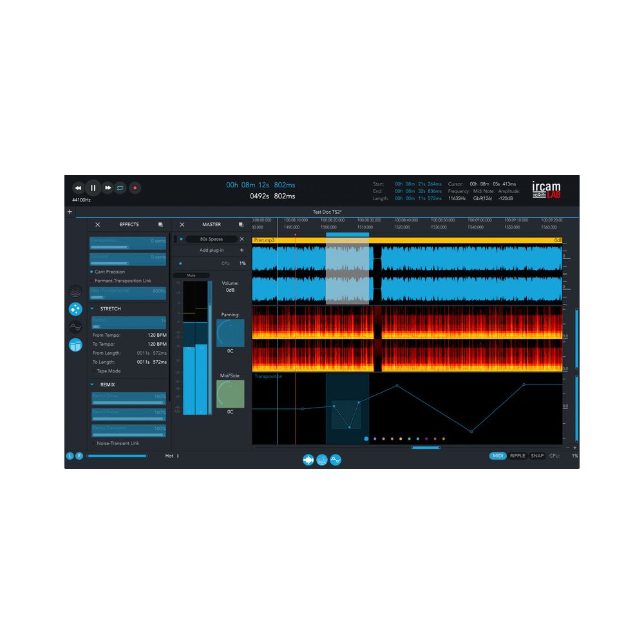Toggle Formant-Transposition Link option

coord(91,281)
